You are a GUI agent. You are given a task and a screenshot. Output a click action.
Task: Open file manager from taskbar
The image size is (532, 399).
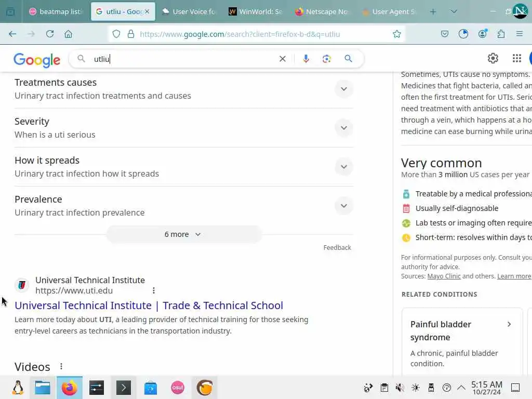[43, 388]
